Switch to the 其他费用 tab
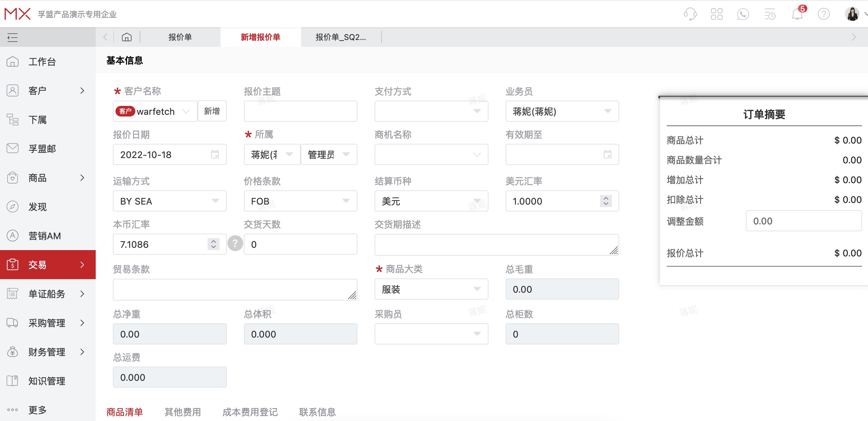The image size is (868, 421). tap(182, 411)
